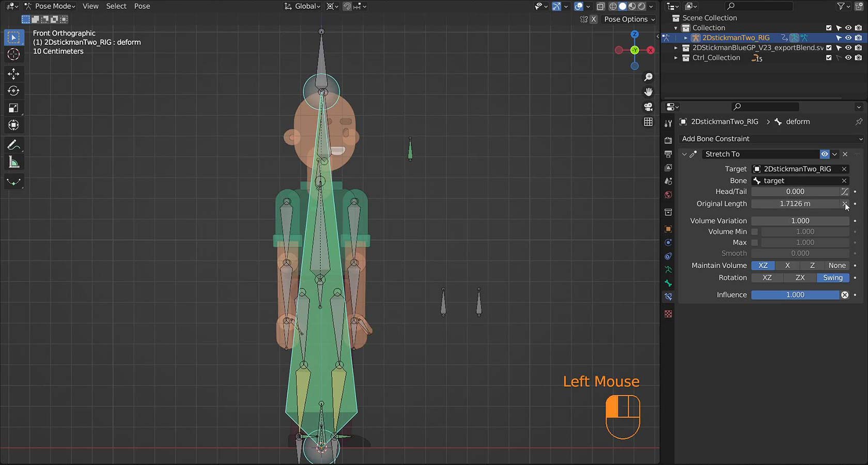Click the zoom magnifier viewport icon
This screenshot has width=868, height=465.
point(648,77)
